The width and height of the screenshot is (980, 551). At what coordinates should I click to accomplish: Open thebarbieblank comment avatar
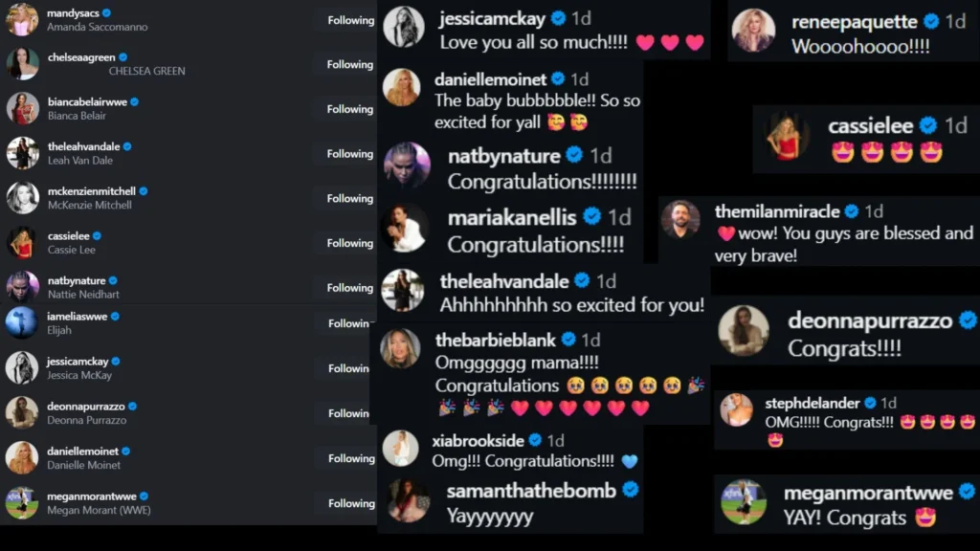pyautogui.click(x=401, y=348)
